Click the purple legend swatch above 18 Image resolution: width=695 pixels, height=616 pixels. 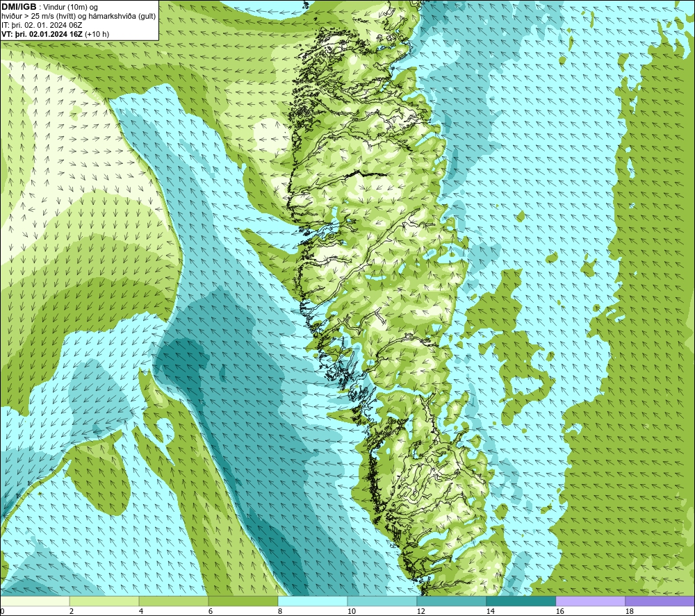point(660,601)
